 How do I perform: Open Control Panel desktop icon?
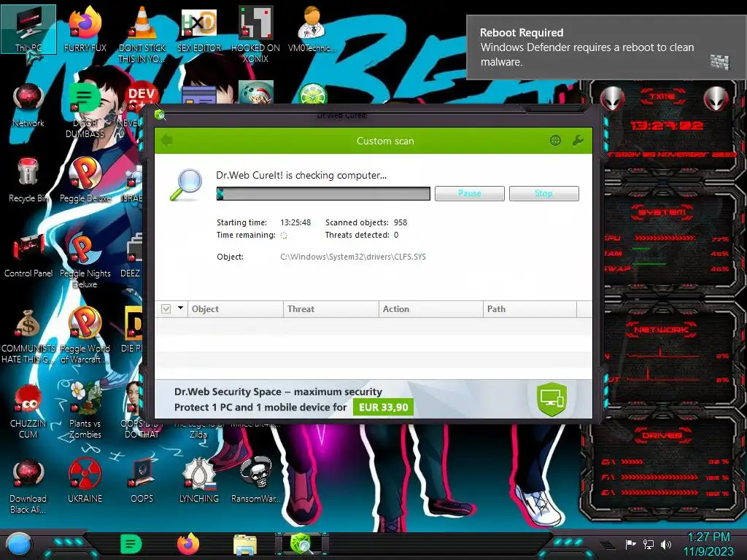click(28, 256)
